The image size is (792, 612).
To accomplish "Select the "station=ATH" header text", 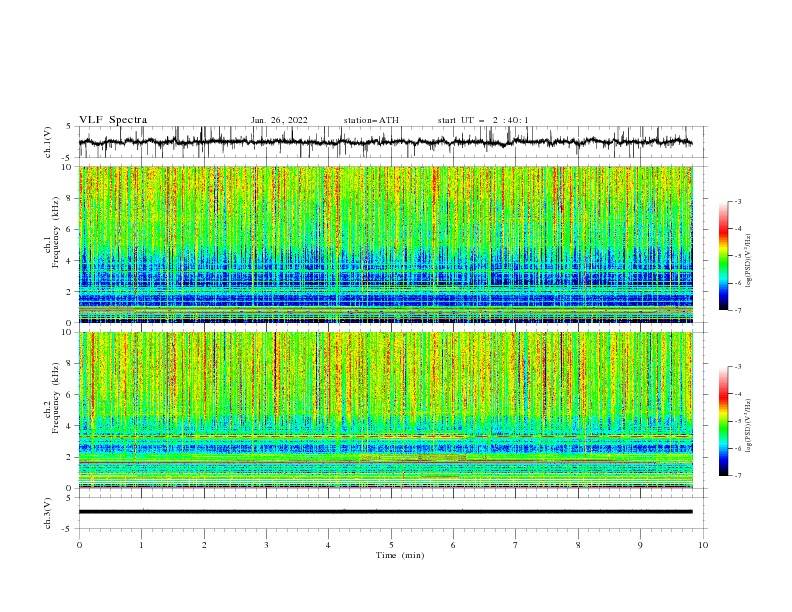I will [x=371, y=120].
